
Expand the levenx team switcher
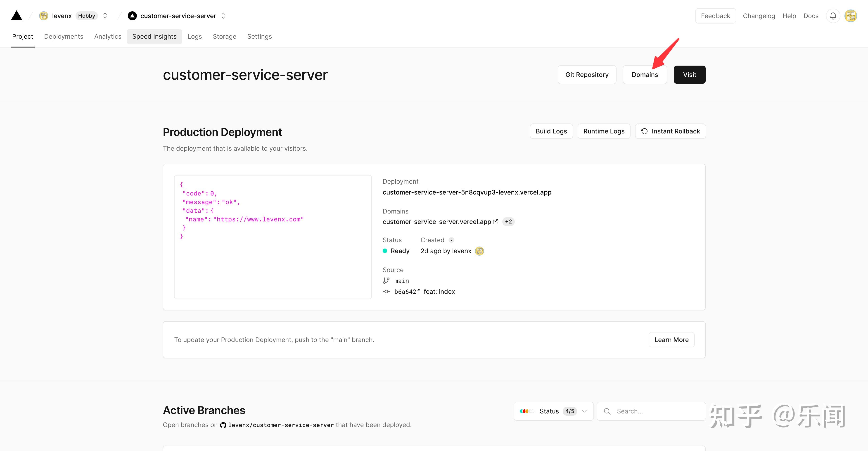105,16
